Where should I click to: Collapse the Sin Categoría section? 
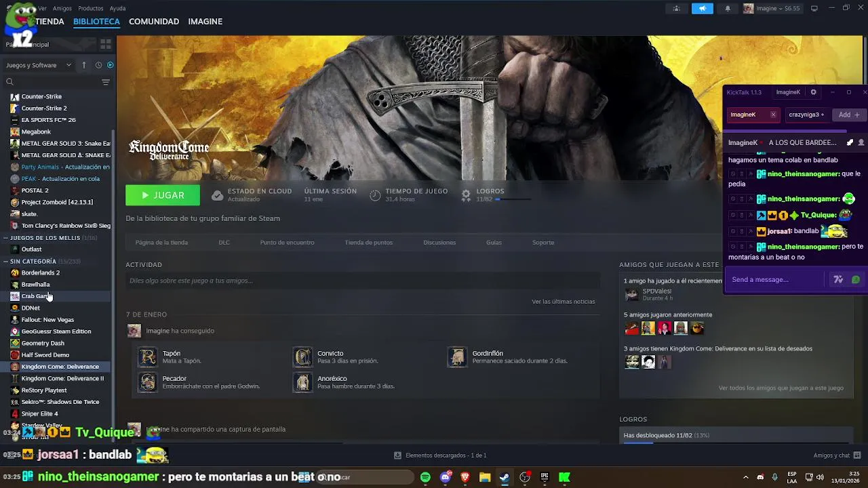[5, 261]
